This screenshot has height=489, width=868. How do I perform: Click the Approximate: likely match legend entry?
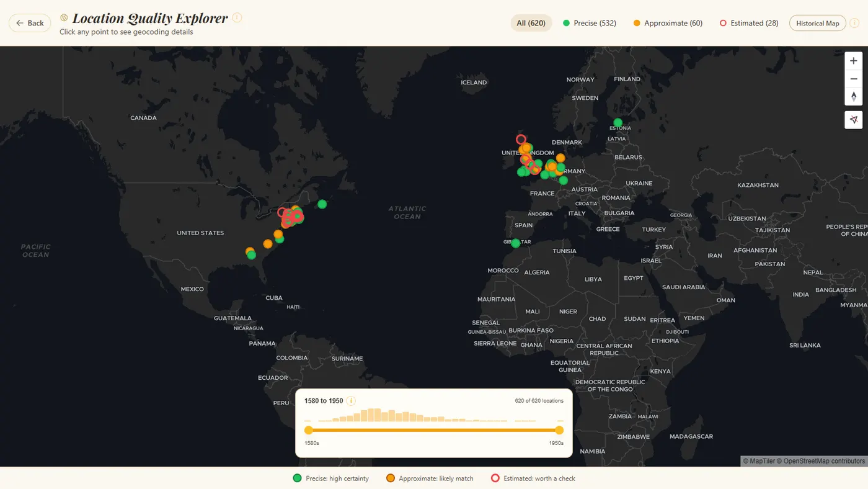(430, 478)
